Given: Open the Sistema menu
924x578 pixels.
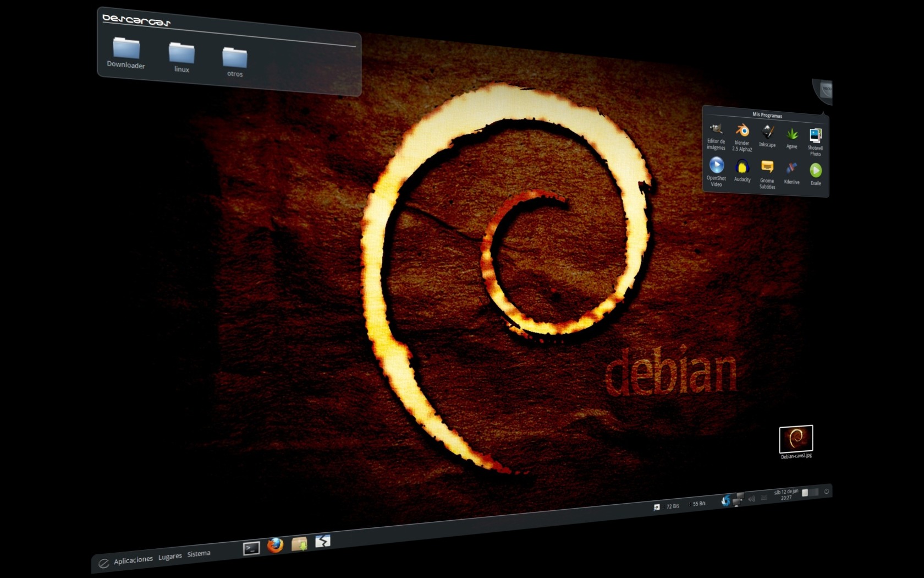Looking at the screenshot, I should (199, 554).
